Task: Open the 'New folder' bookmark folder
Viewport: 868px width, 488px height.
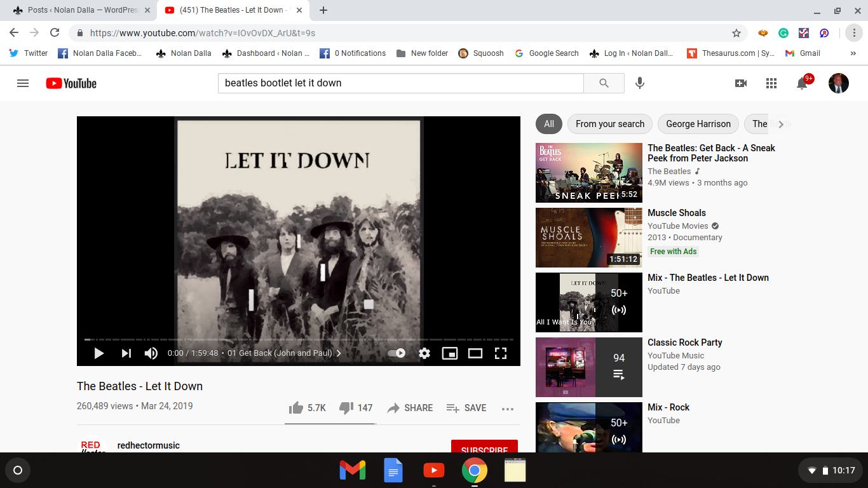Action: (x=422, y=53)
